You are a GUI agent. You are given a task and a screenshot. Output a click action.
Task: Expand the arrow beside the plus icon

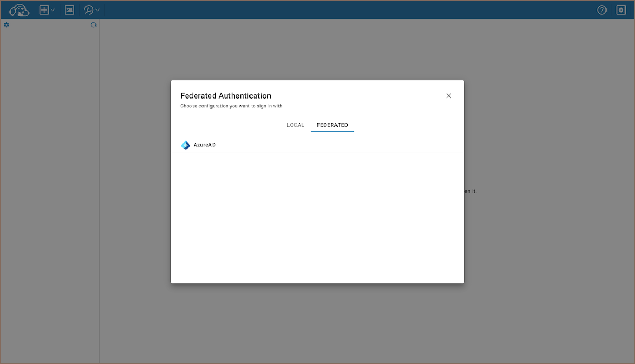pos(53,10)
